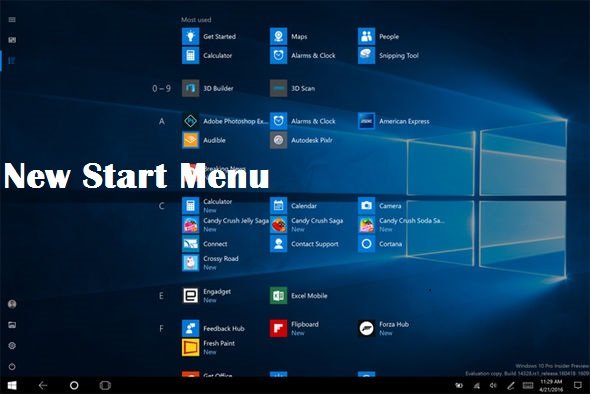Open the Get Started app
This screenshot has width=590, height=394.
pos(209,37)
